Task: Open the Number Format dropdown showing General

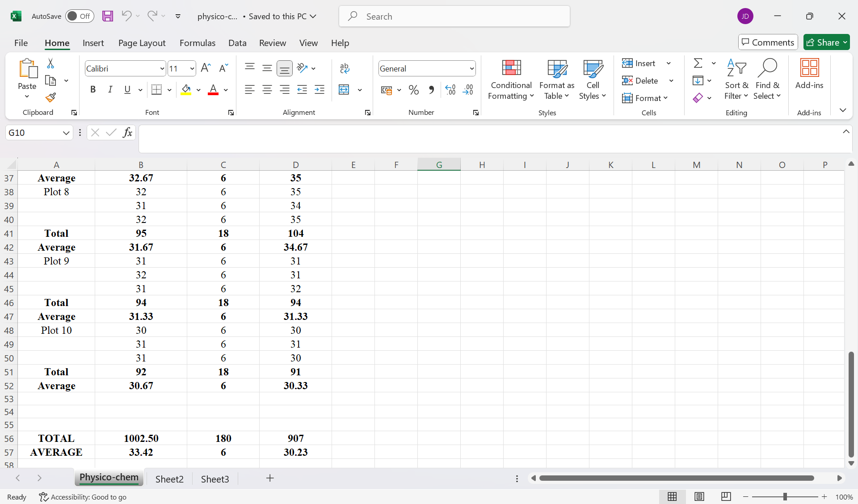Action: (471, 68)
